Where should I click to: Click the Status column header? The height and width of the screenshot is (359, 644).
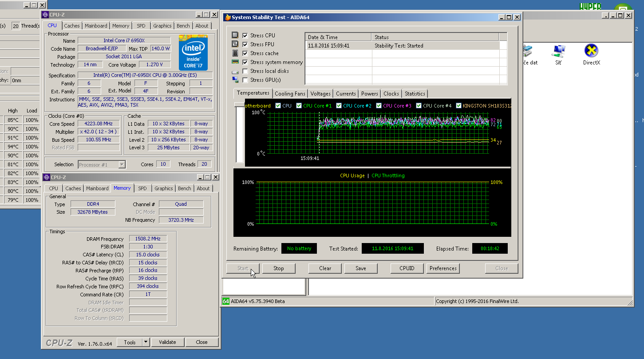pos(435,37)
